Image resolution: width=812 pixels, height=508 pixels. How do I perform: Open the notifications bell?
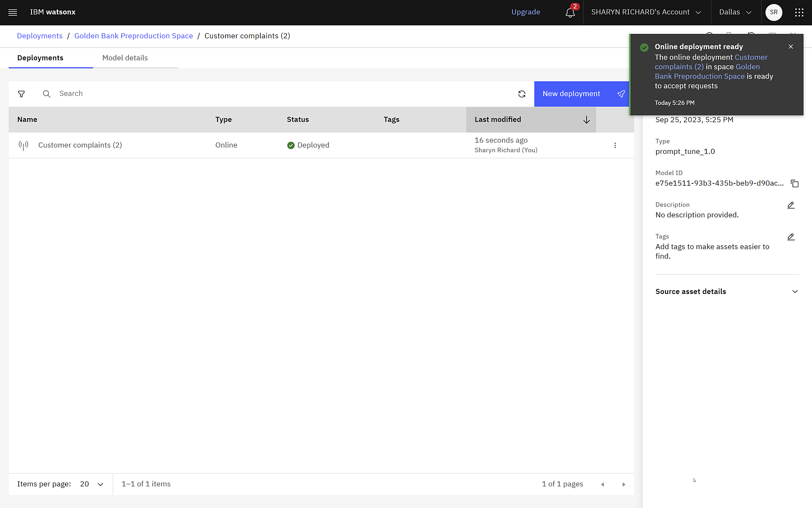570,13
